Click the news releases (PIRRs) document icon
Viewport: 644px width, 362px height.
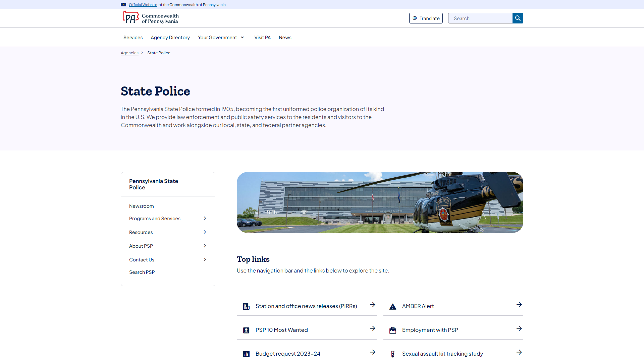point(246,306)
